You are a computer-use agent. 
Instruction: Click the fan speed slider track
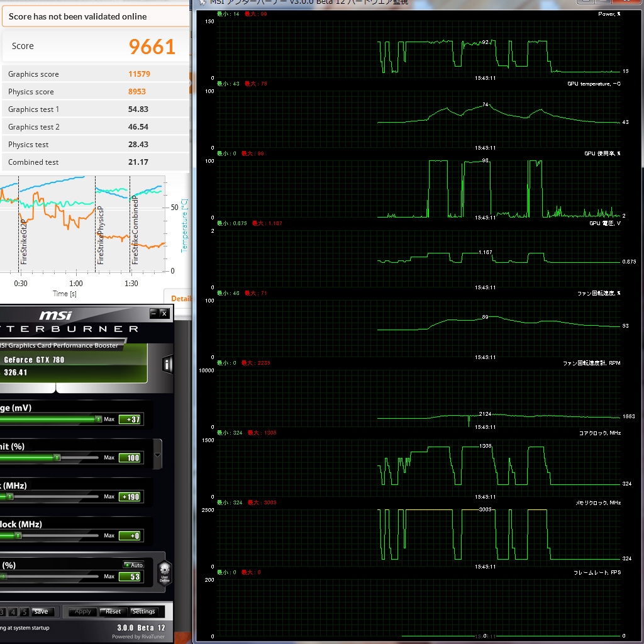[x=49, y=576]
